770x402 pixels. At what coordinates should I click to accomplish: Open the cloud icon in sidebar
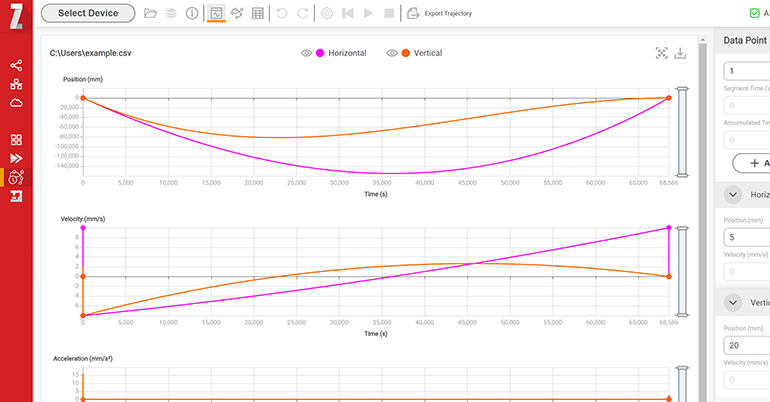pos(16,103)
